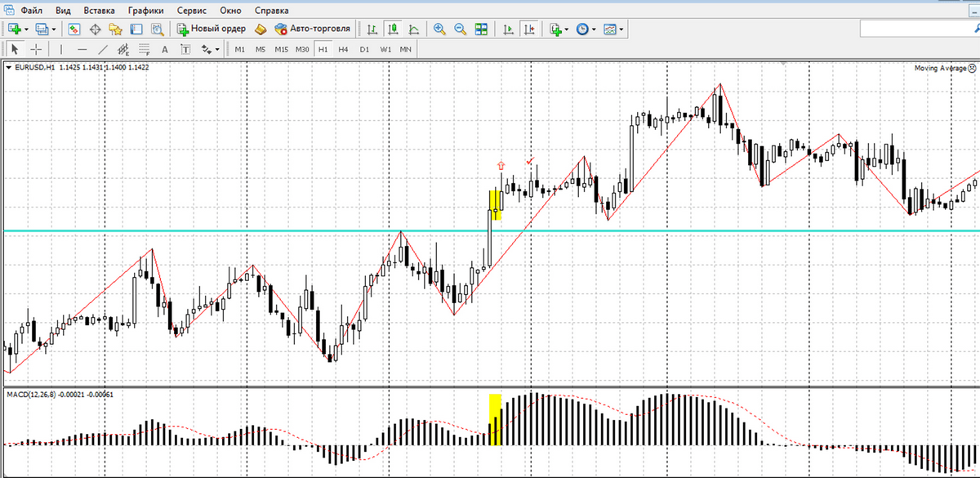Screen dimensions: 980x478
Task: Expand the Periods dropdown arrow
Action: [594, 29]
